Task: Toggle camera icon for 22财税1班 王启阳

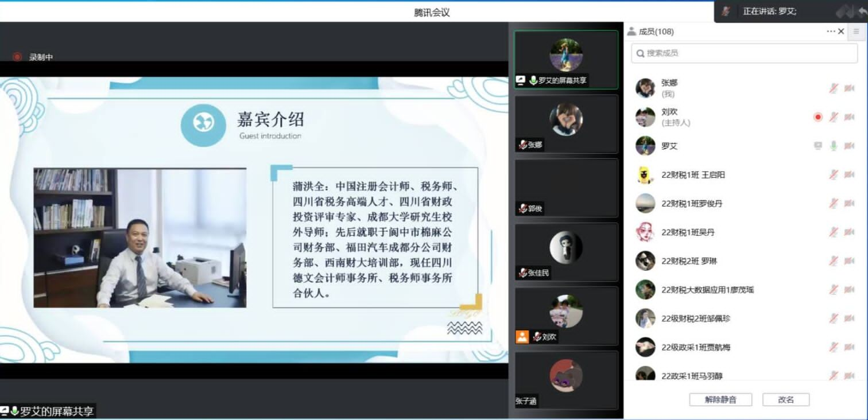Action: (x=849, y=174)
